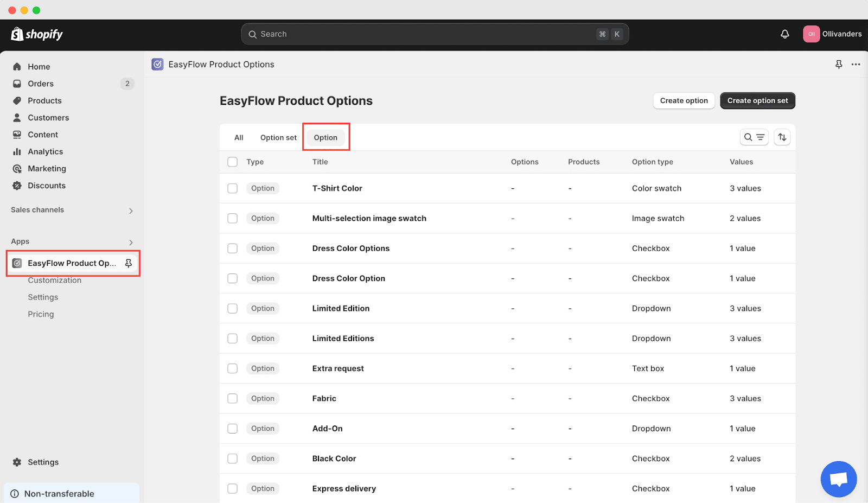Check the Limited Edition row checkbox
868x503 pixels.
point(233,308)
